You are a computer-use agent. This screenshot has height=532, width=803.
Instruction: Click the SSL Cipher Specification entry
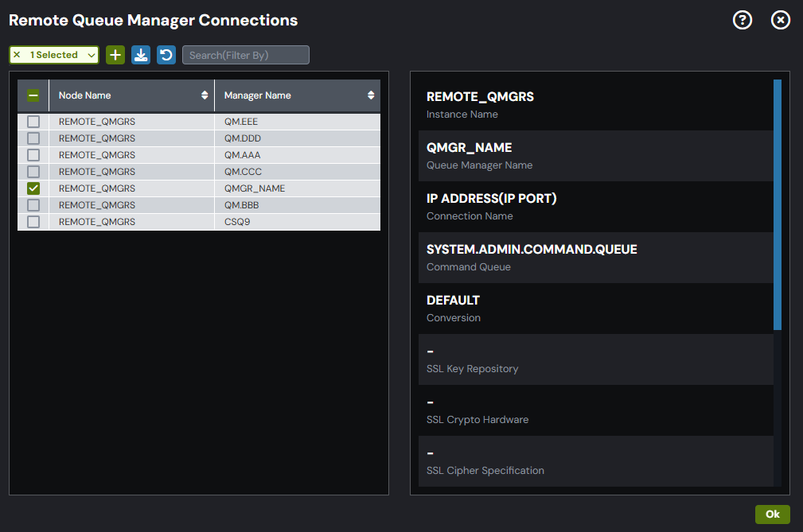595,461
